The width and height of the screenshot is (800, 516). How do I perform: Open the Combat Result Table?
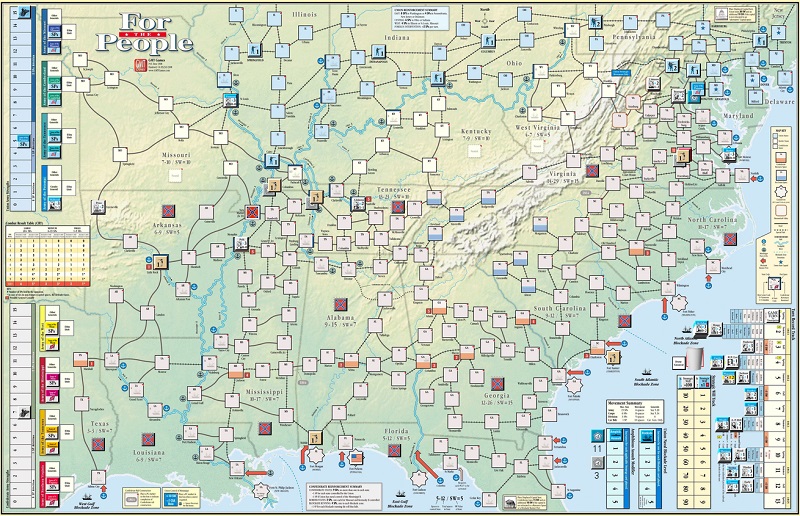pyautogui.click(x=47, y=254)
